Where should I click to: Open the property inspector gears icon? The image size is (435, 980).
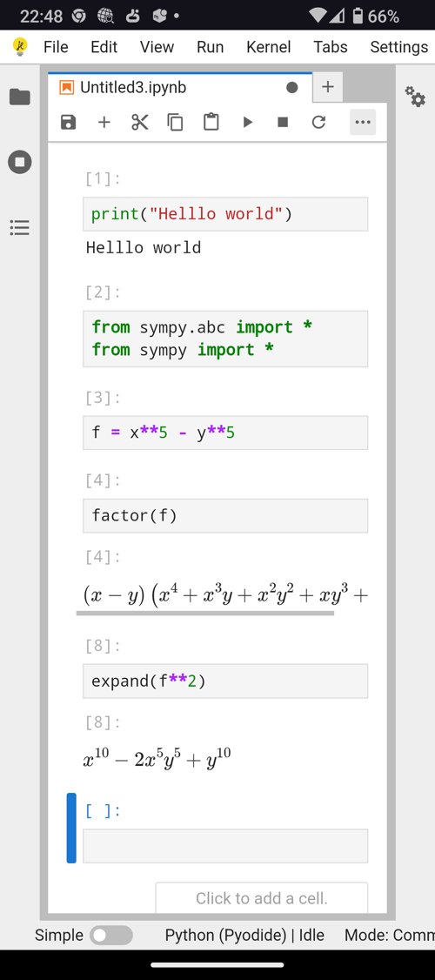[415, 97]
